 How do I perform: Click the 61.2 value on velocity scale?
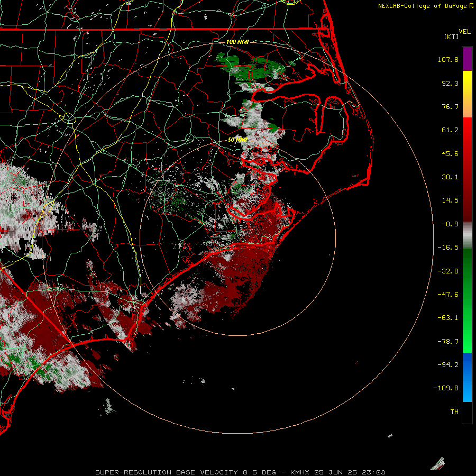(x=450, y=130)
